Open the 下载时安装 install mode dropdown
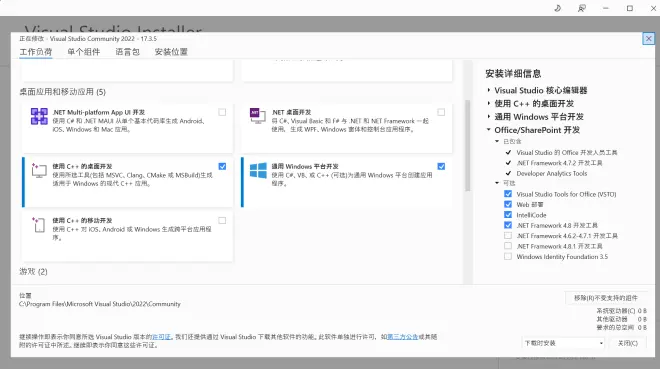This screenshot has height=369, width=660. coord(563,343)
